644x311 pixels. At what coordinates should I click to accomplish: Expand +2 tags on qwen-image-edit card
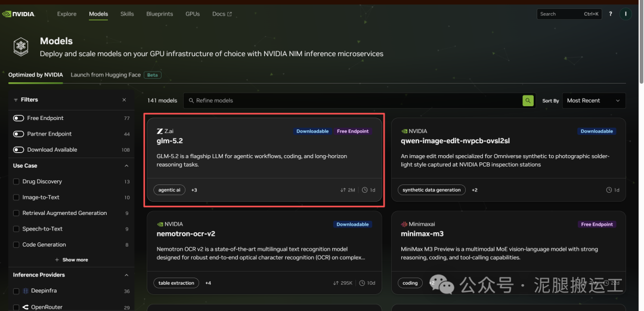coord(475,190)
